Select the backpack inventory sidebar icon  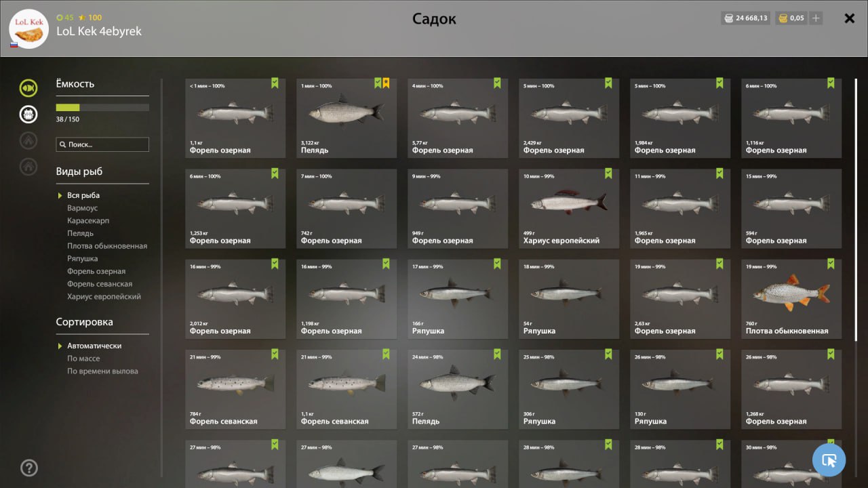point(28,114)
